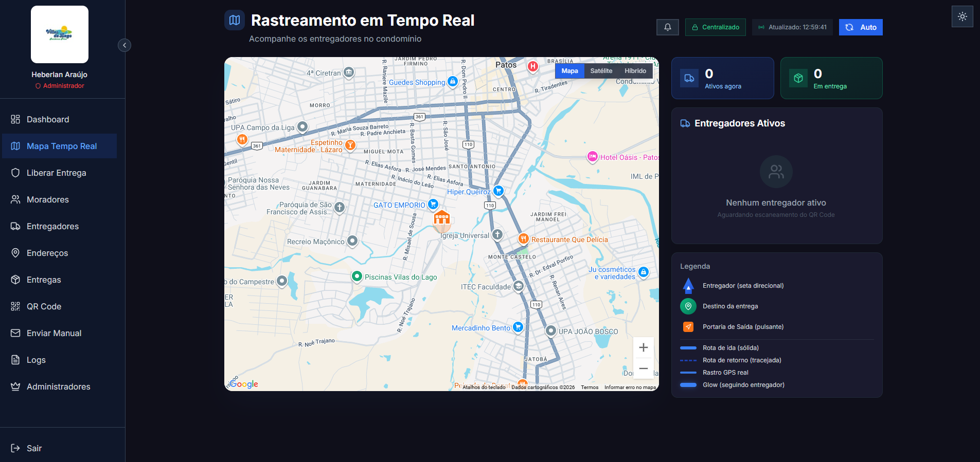Zoom out on the map
This screenshot has width=980, height=462.
click(644, 368)
